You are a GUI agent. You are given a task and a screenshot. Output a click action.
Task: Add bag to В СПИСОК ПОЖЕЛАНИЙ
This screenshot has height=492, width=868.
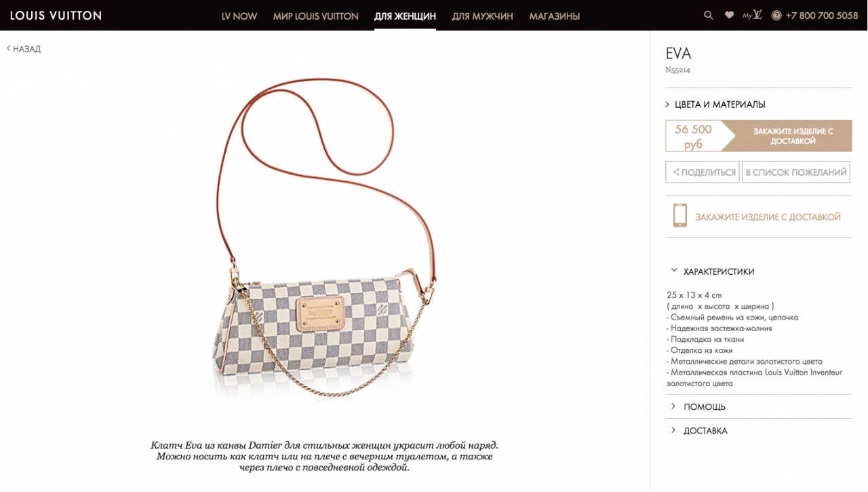(796, 172)
